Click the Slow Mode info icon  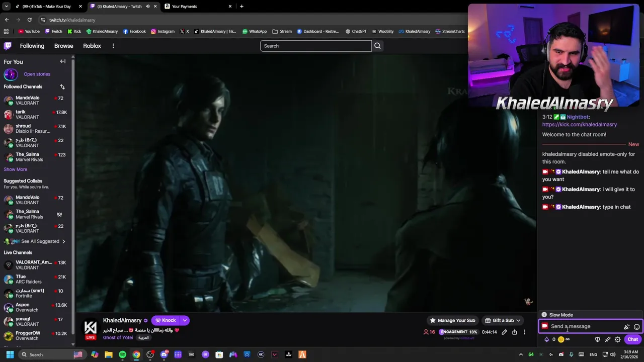point(544,315)
